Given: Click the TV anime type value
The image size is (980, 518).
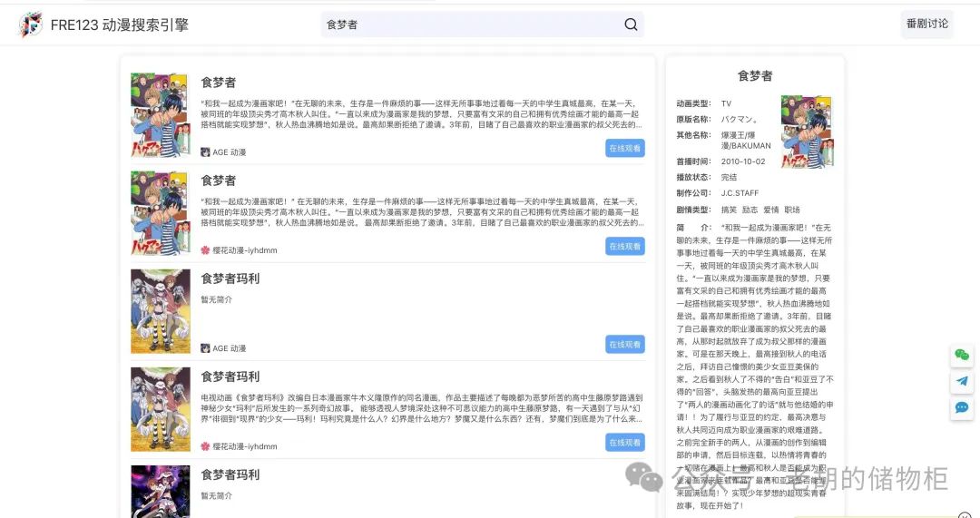Looking at the screenshot, I should pyautogui.click(x=726, y=103).
